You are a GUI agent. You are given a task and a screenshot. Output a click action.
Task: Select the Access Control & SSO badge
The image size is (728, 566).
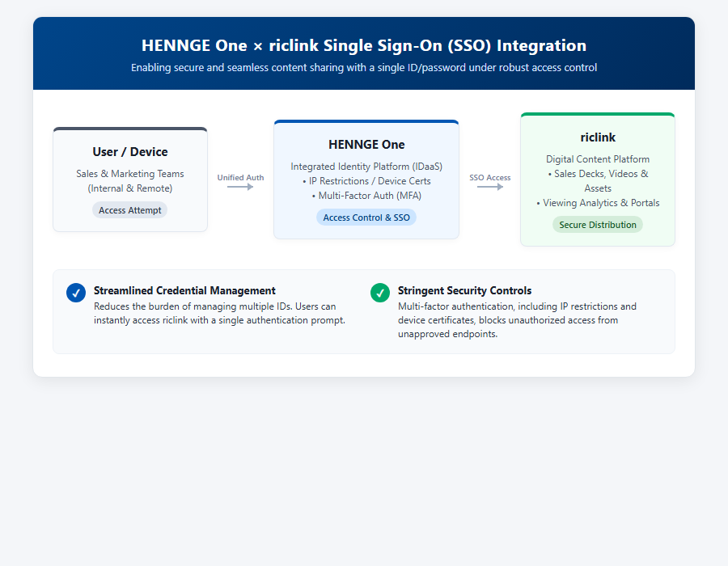tap(366, 218)
